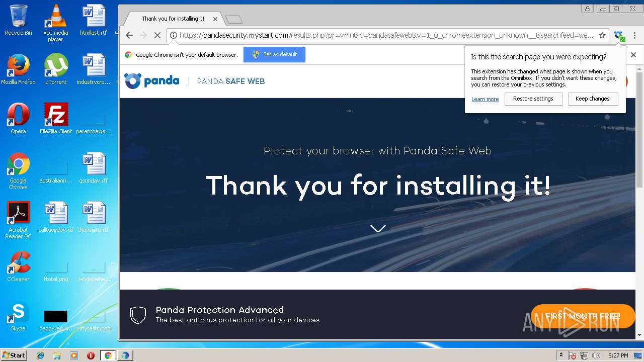Launch Skype desktop shortcut
This screenshot has height=362, width=644.
[x=18, y=316]
